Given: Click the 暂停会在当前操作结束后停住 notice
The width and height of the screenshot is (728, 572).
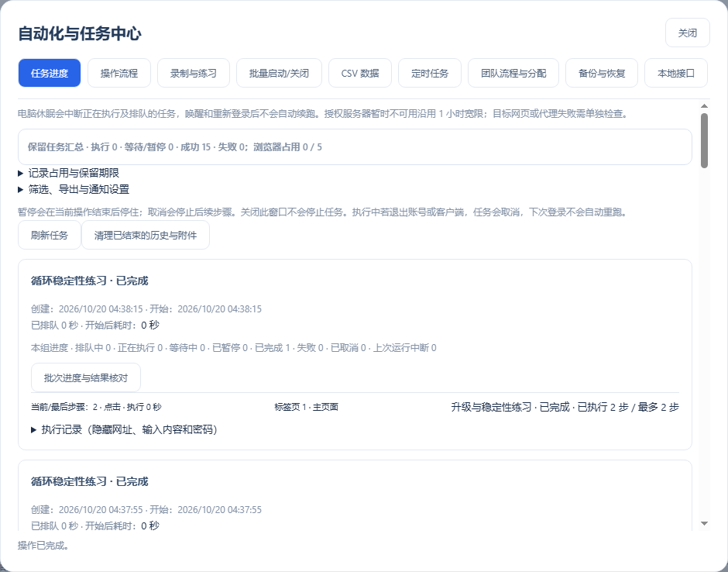Looking at the screenshot, I should pos(324,212).
